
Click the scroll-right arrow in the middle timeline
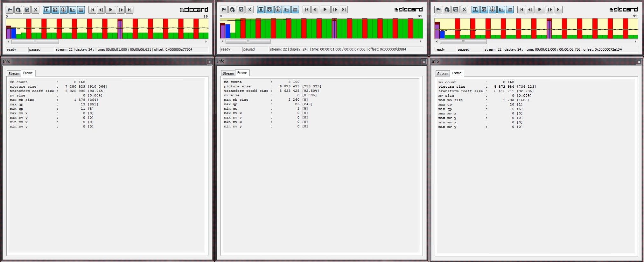coord(420,41)
